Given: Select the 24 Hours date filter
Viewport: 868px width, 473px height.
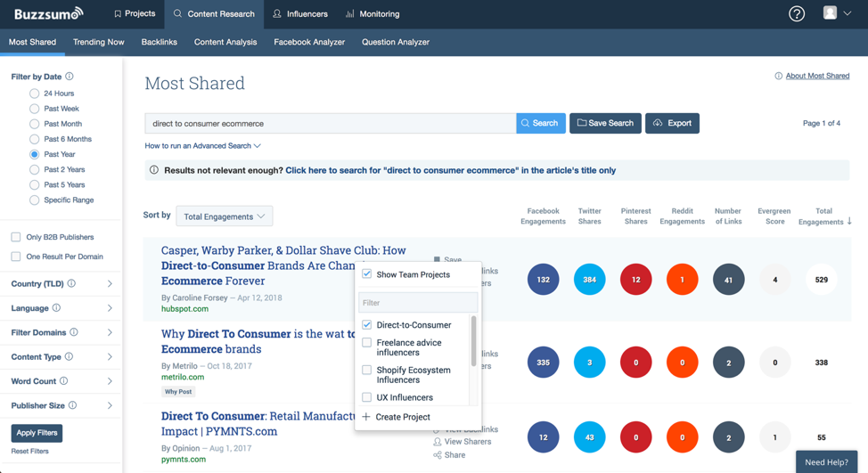Looking at the screenshot, I should tap(35, 94).
